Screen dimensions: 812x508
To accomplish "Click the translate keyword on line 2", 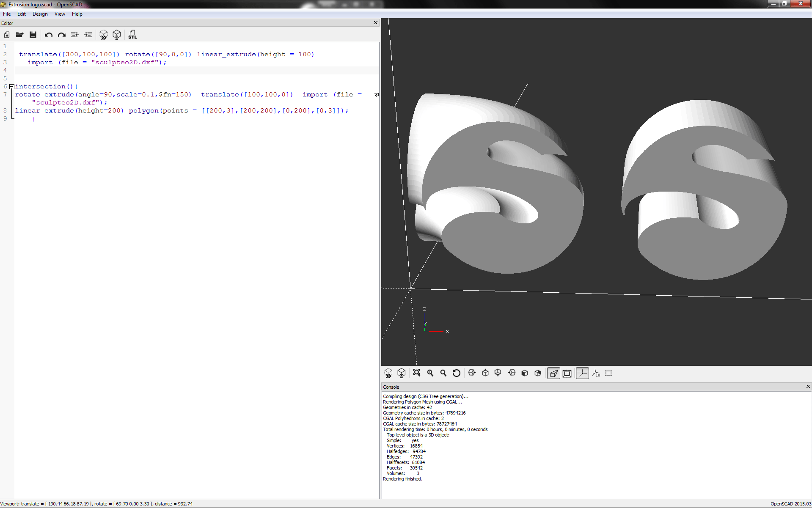I will pyautogui.click(x=38, y=54).
